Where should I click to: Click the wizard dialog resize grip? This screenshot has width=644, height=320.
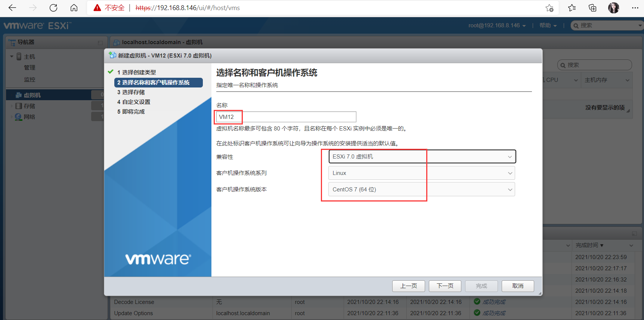(540, 293)
